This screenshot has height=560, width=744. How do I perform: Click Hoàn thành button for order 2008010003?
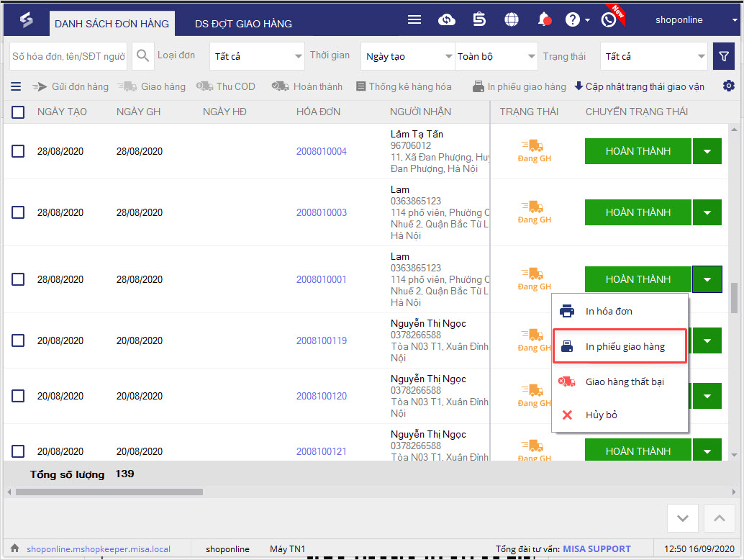pyautogui.click(x=638, y=212)
